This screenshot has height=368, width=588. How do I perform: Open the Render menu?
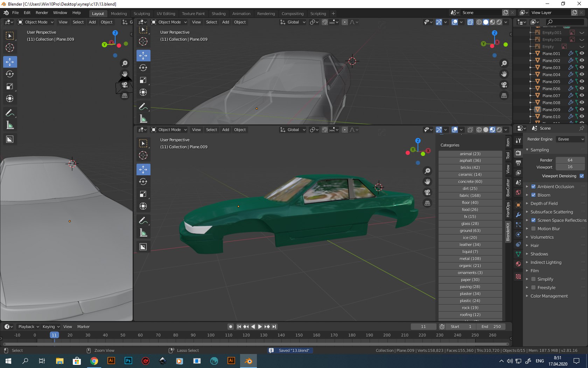[x=42, y=13]
